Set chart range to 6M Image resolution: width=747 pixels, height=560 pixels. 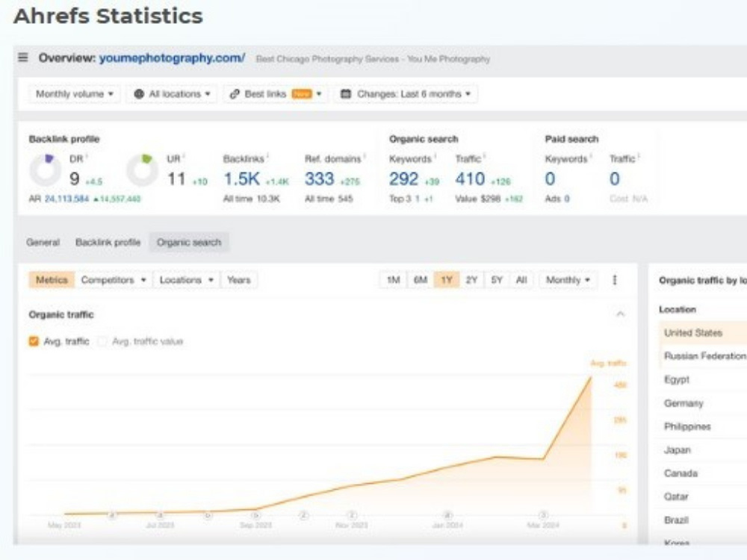pyautogui.click(x=420, y=280)
